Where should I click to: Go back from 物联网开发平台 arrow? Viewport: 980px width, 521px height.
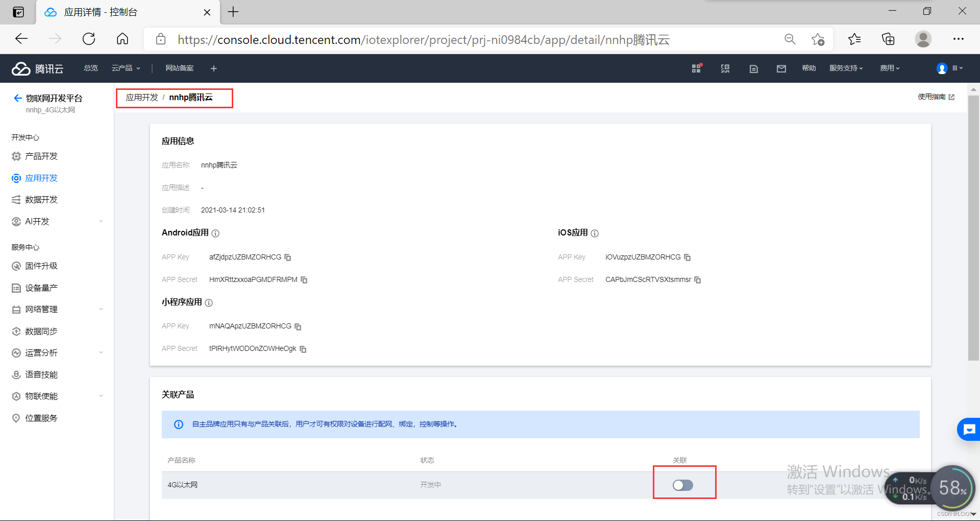(x=18, y=98)
